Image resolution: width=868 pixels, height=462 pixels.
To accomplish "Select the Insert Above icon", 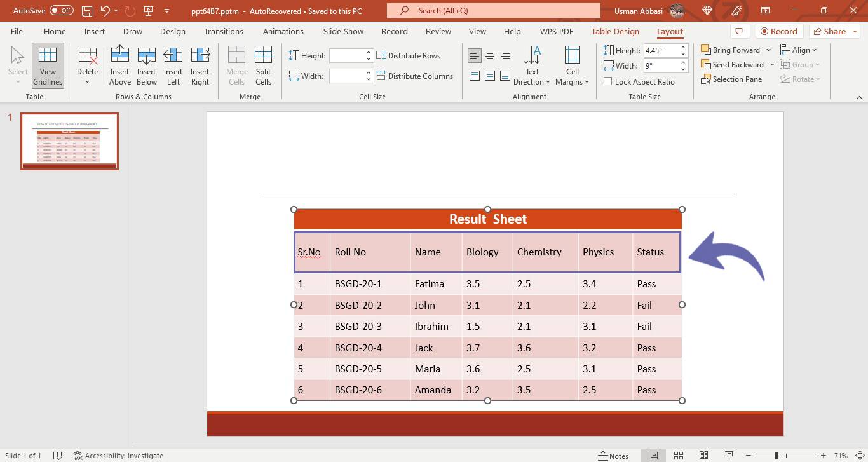I will [x=119, y=64].
